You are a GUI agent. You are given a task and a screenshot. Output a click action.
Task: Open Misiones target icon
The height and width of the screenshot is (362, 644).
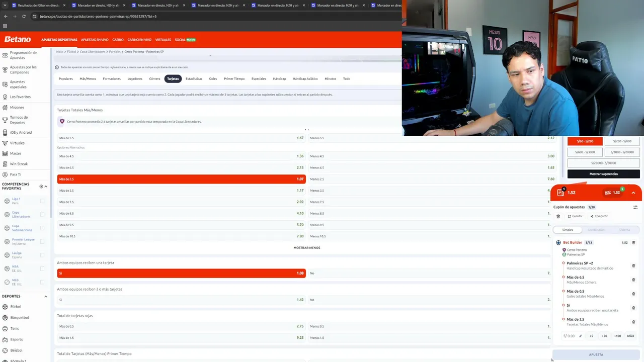(x=5, y=107)
